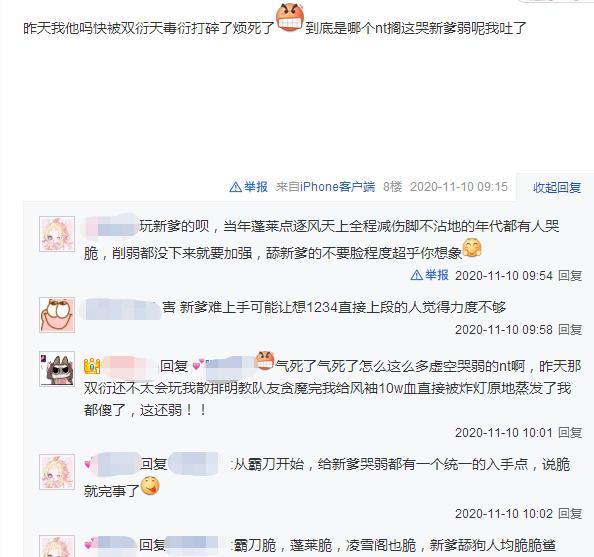This screenshot has width=594, height=557.
Task: Click the crown badge icon next to the third username
Action: (92, 366)
